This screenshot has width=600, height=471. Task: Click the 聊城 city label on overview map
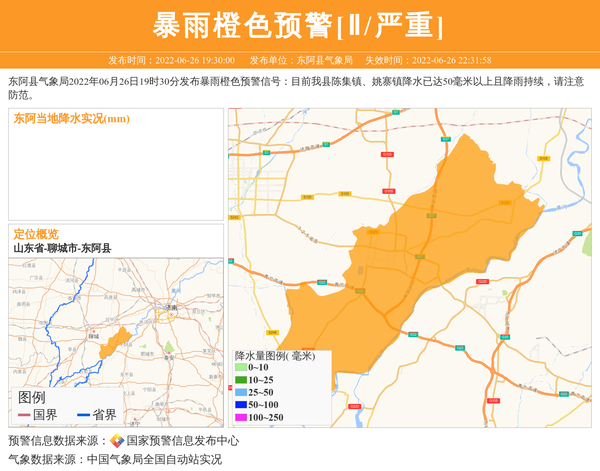coord(95,337)
